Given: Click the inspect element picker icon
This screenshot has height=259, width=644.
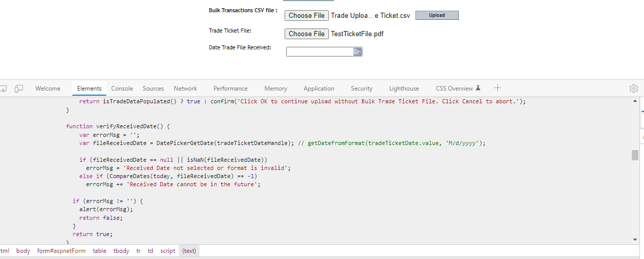Looking at the screenshot, I should click(x=3, y=89).
